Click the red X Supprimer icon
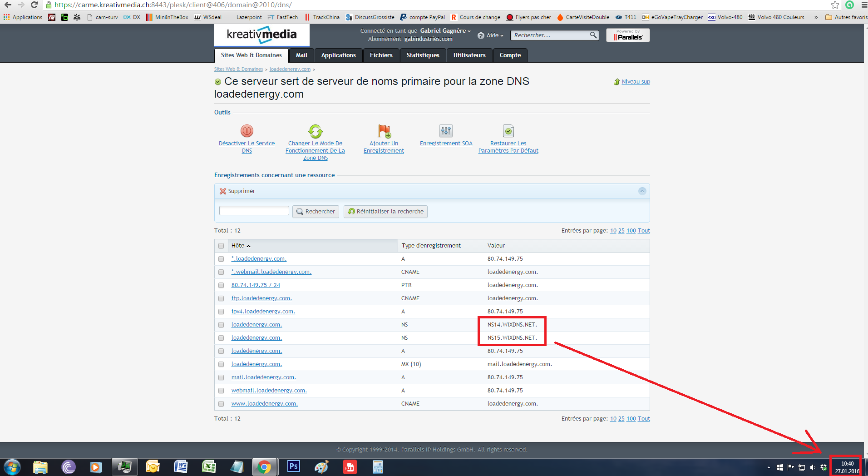 tap(222, 191)
